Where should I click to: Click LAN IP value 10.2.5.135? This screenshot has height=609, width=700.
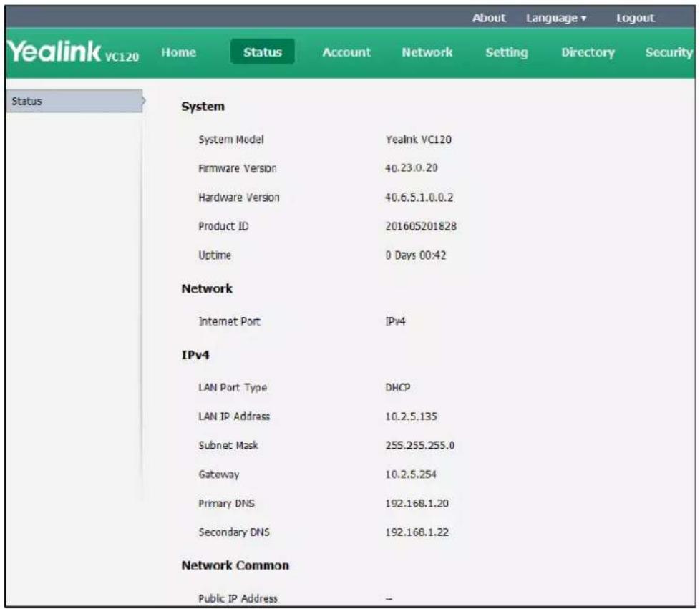click(411, 416)
